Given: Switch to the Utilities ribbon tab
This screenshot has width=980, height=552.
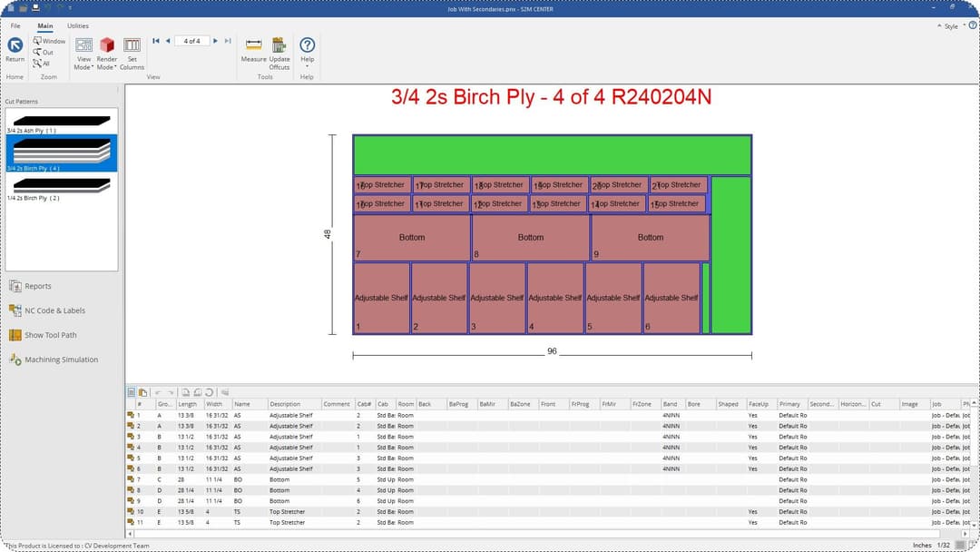Looking at the screenshot, I should [x=78, y=26].
